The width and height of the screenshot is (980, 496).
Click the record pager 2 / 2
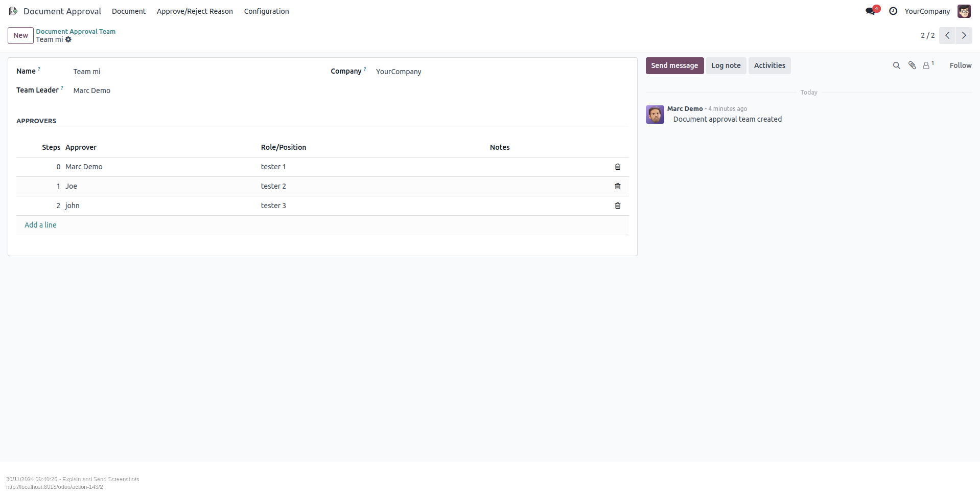[x=927, y=35]
